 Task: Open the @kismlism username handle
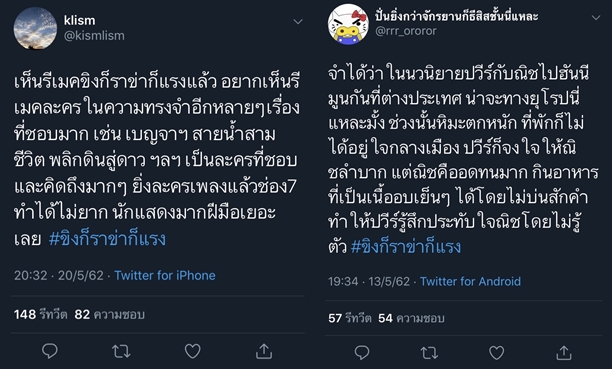(x=94, y=36)
